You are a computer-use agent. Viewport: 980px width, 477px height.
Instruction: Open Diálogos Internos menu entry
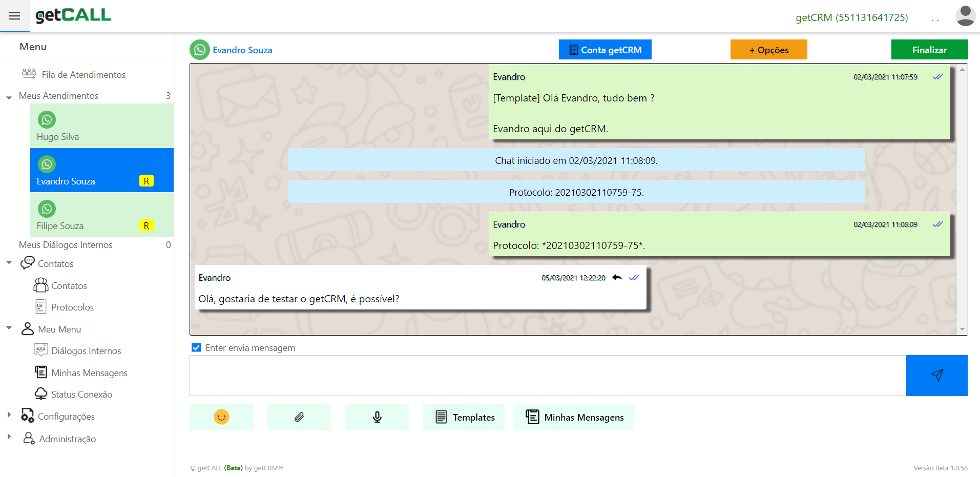[86, 350]
